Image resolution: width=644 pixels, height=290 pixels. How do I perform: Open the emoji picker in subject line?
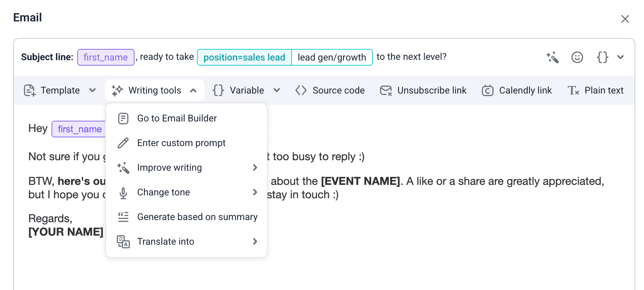coord(577,57)
